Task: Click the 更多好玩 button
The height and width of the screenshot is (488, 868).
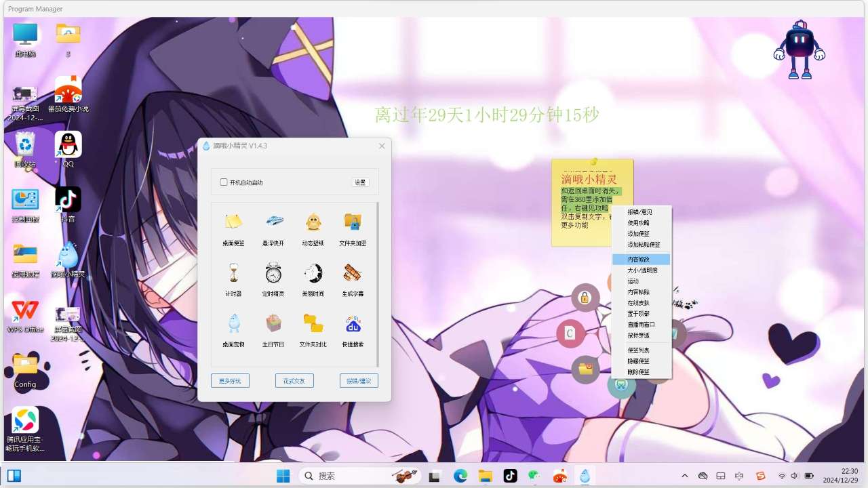Action: click(230, 381)
